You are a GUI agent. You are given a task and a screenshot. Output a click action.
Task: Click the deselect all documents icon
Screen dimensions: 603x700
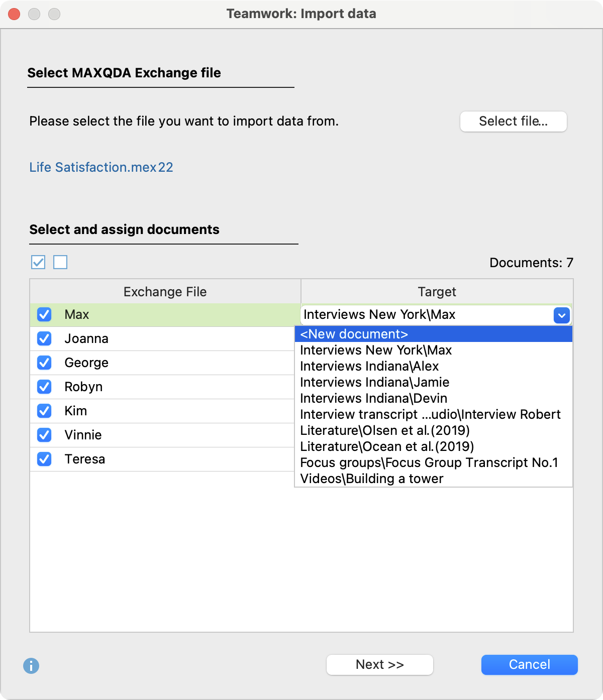click(60, 262)
